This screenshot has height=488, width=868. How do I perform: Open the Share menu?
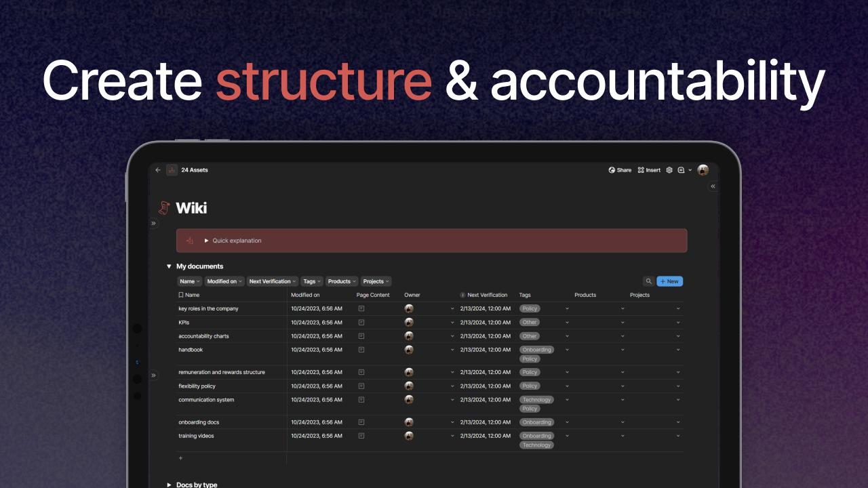(x=620, y=170)
